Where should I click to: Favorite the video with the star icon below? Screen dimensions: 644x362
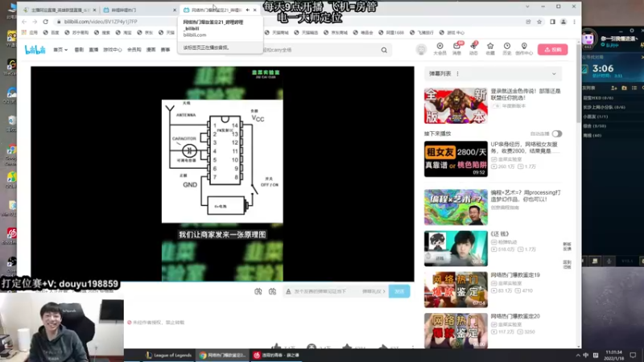pos(347,347)
